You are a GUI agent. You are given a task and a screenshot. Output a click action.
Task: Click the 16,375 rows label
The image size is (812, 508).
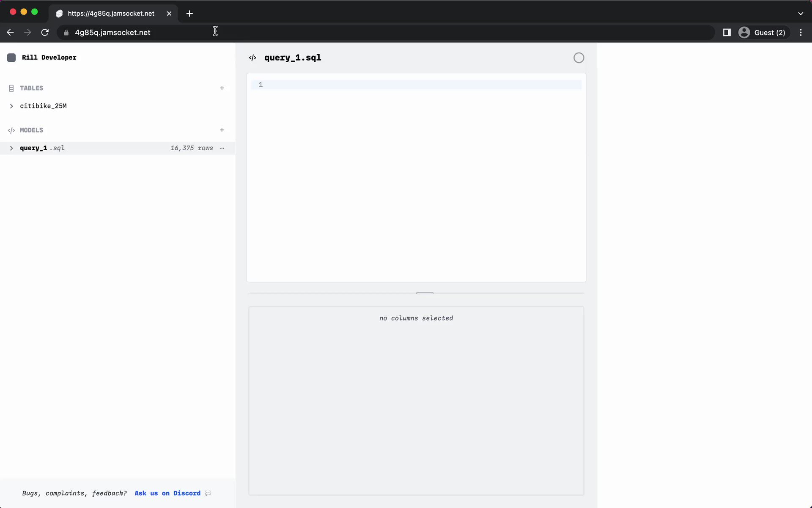tap(192, 148)
